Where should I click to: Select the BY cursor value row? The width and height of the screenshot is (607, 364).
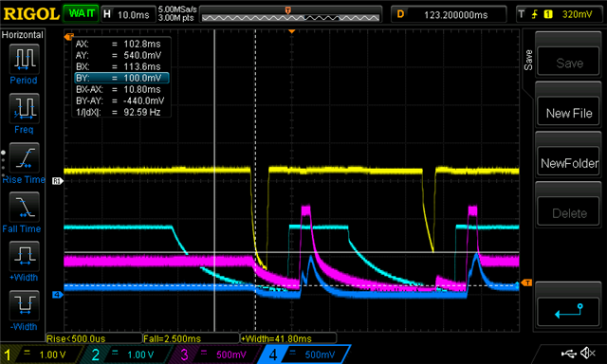[x=121, y=78]
